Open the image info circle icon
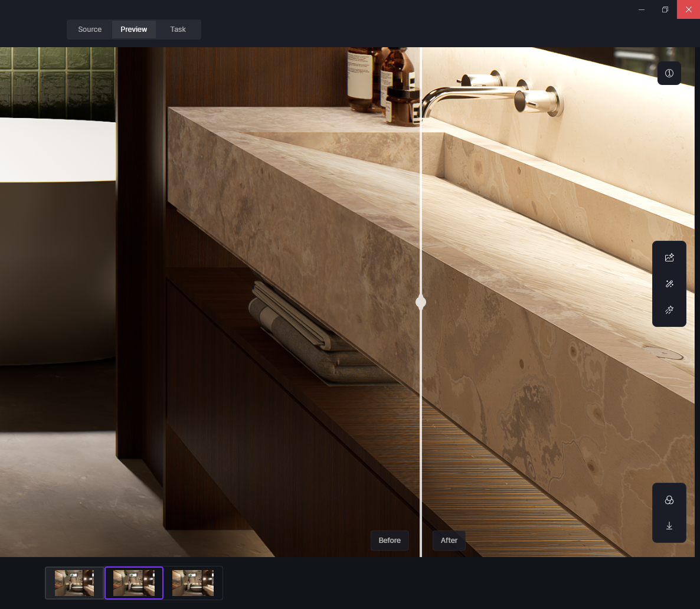700x609 pixels. (x=669, y=73)
